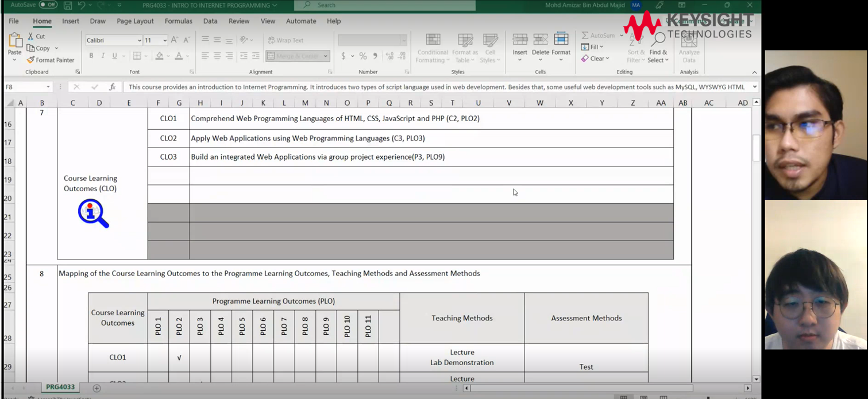Toggle Italic formatting

(x=103, y=56)
